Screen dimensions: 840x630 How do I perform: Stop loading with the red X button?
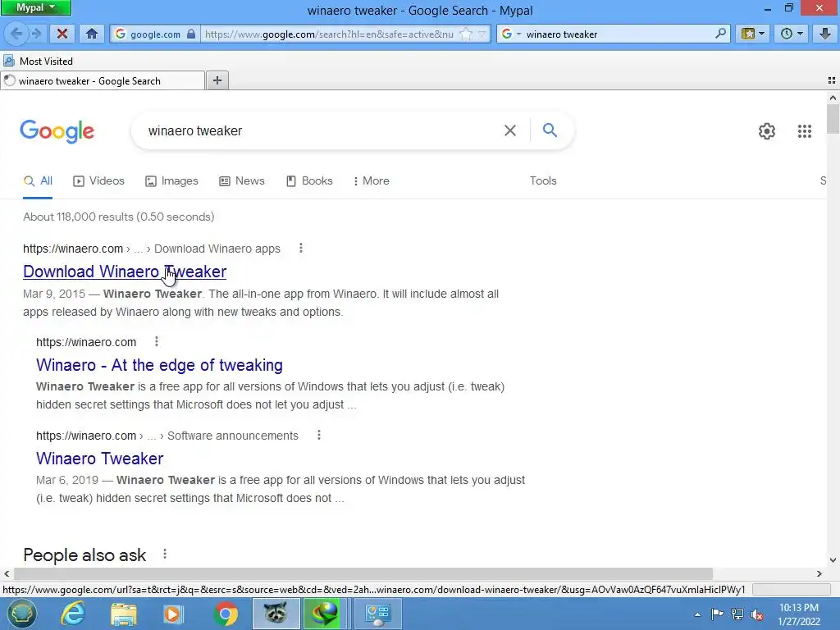click(62, 34)
